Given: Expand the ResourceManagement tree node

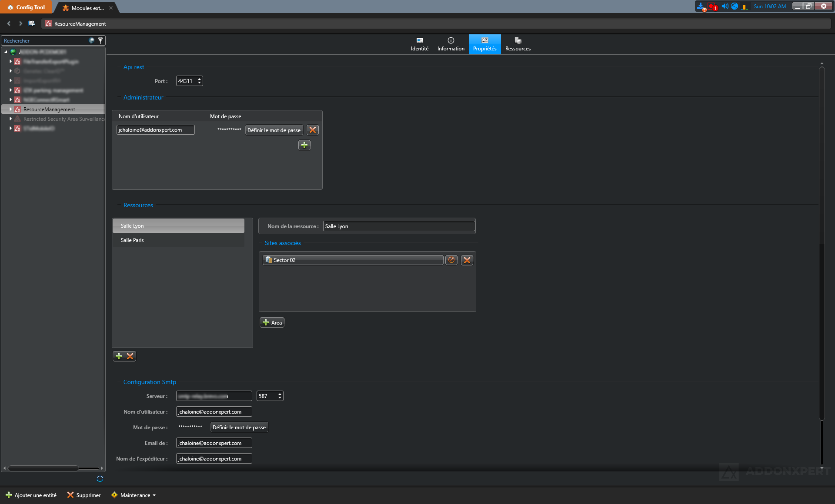Looking at the screenshot, I should (10, 109).
